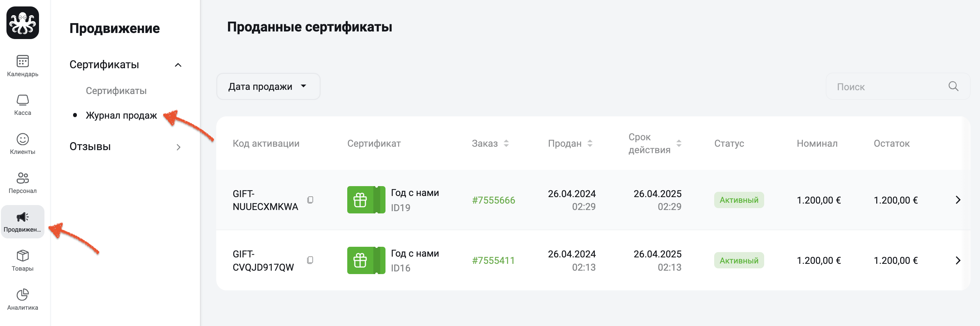Open the Персонал section

[x=22, y=182]
